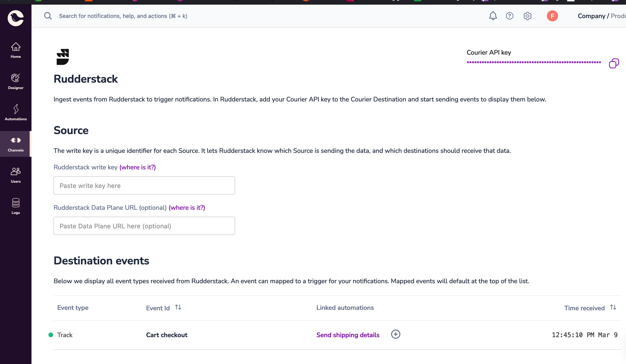This screenshot has height=364, width=626.
Task: Open settings gear icon
Action: point(527,16)
